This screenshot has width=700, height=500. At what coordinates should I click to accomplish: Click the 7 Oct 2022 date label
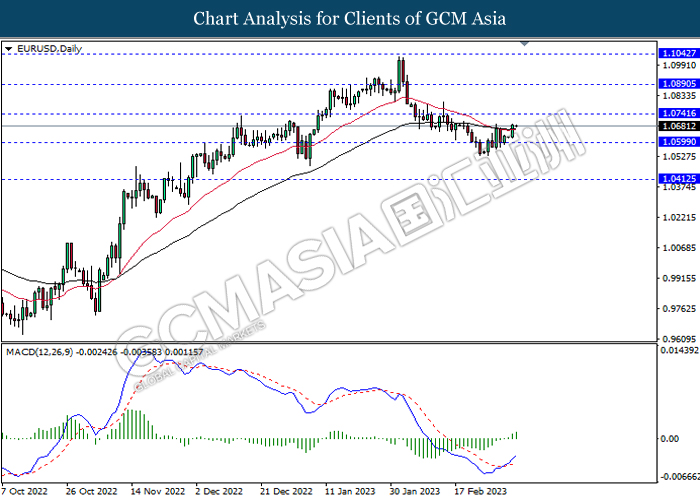click(x=25, y=491)
